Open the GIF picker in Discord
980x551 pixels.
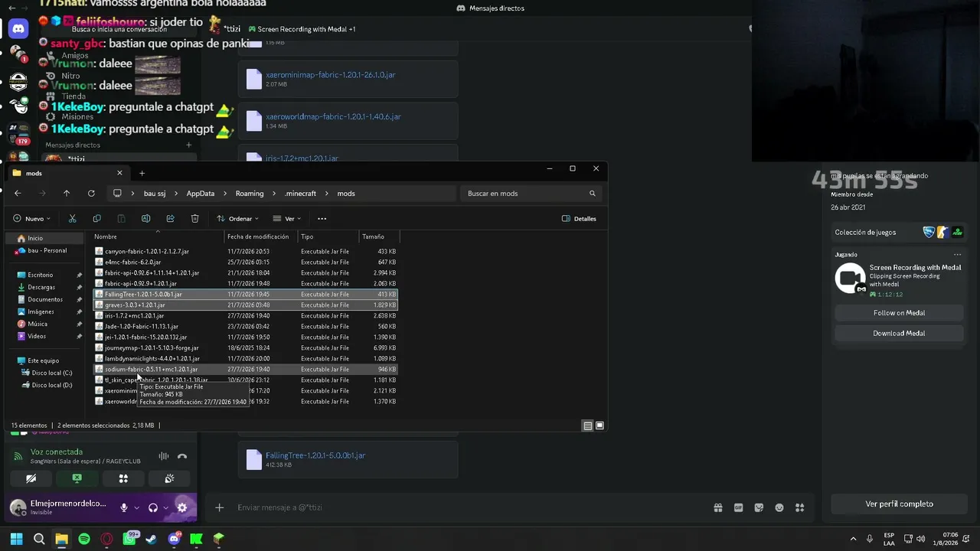738,507
